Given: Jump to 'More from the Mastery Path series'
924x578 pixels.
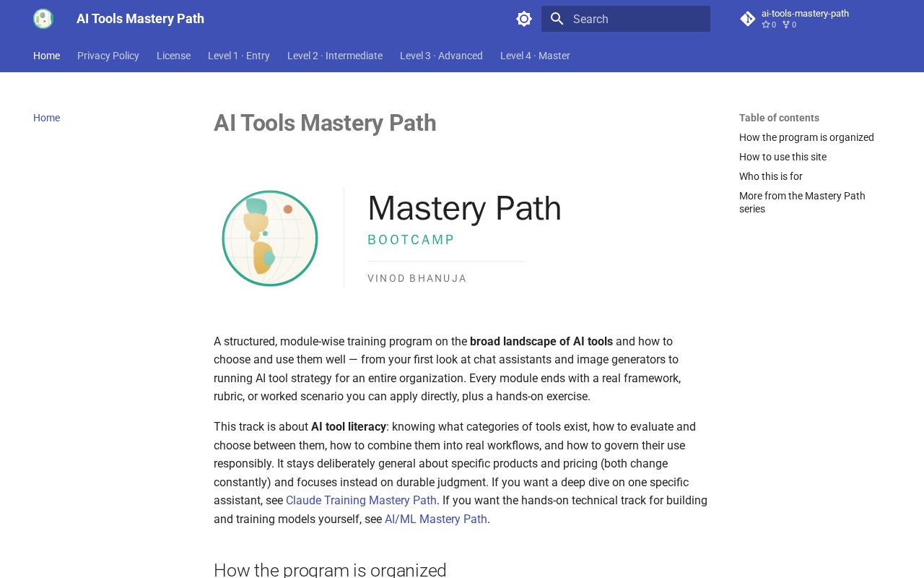Looking at the screenshot, I should click(802, 202).
